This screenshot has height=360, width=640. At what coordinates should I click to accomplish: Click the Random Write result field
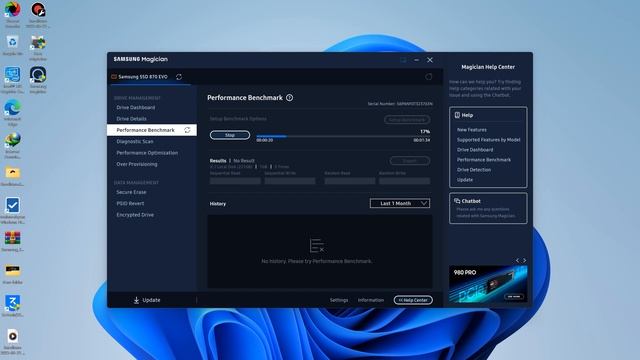404,180
